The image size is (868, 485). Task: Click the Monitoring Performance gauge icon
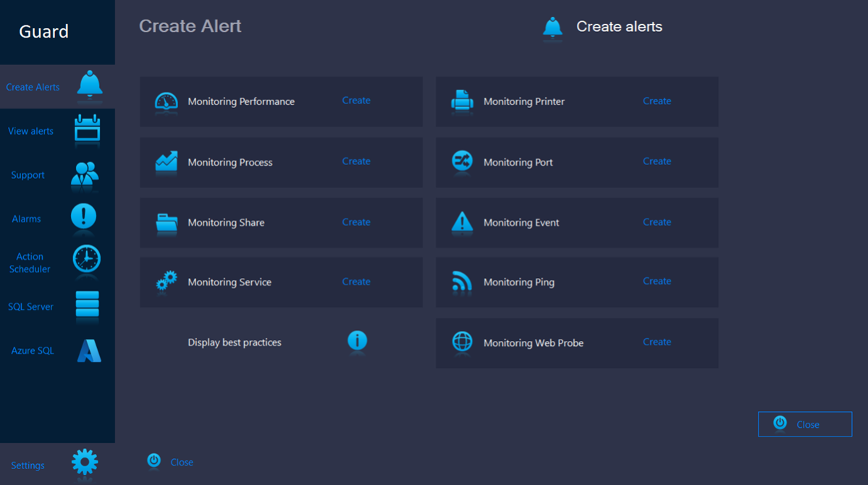click(x=166, y=101)
